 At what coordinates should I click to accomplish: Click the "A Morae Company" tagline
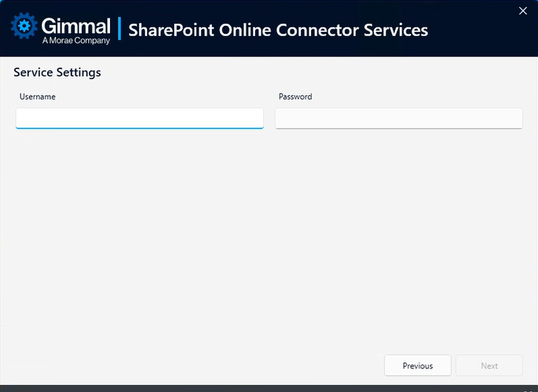(x=75, y=41)
